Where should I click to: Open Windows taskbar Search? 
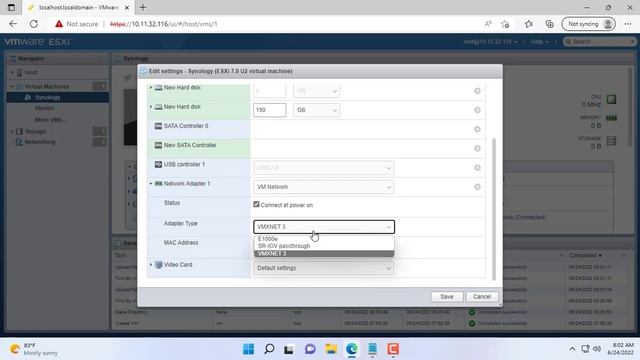[x=269, y=349]
